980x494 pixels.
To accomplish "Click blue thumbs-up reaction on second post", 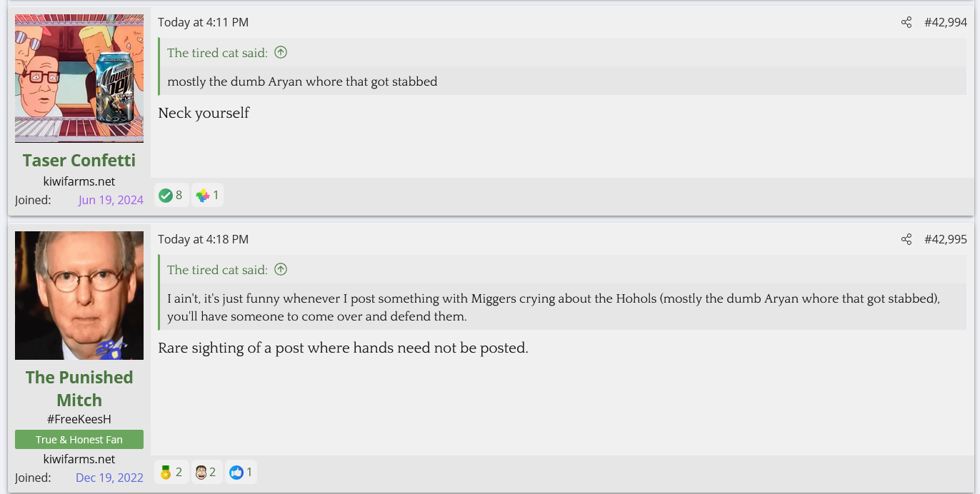I will (x=241, y=472).
